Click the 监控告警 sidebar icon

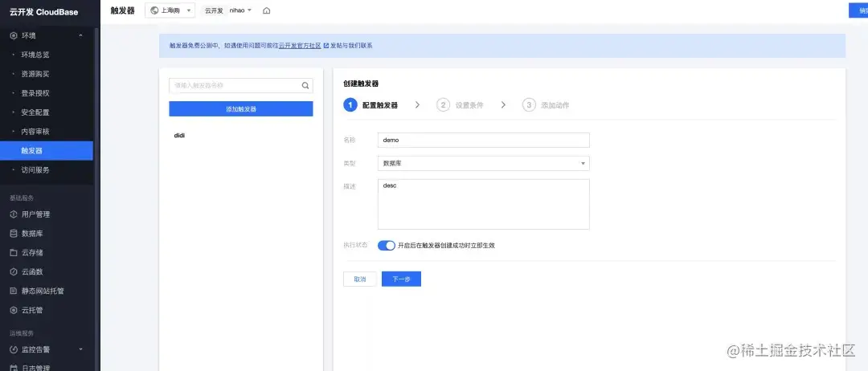click(14, 349)
